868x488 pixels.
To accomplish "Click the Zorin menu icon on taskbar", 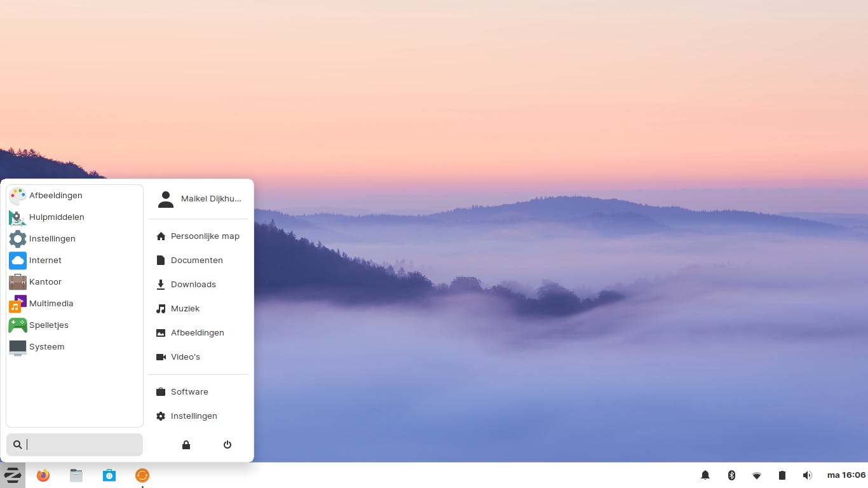I will click(x=13, y=475).
